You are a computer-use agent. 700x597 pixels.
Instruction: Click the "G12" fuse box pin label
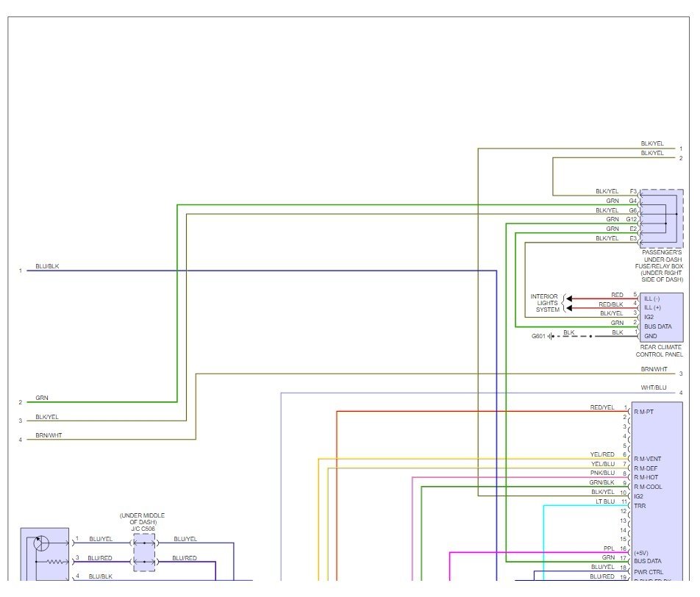[x=631, y=219]
